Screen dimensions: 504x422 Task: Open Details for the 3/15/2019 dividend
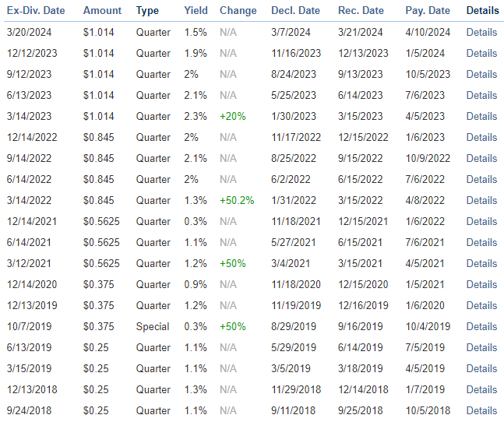pos(481,368)
